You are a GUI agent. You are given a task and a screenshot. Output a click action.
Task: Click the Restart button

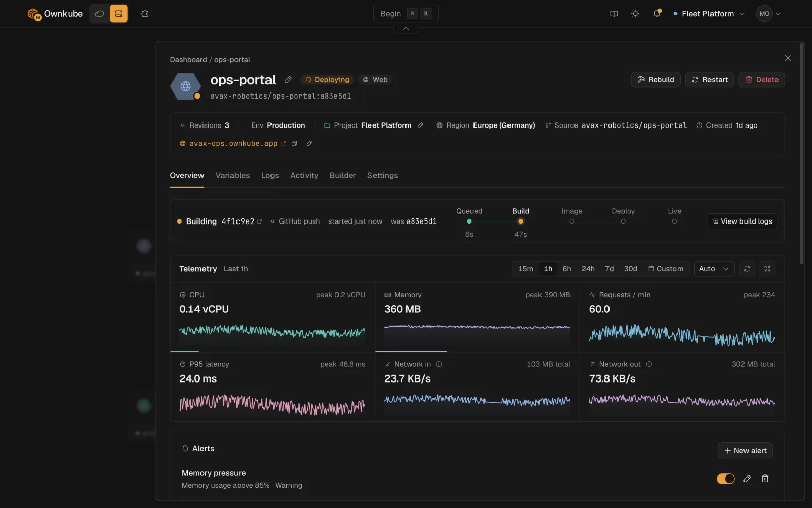709,80
